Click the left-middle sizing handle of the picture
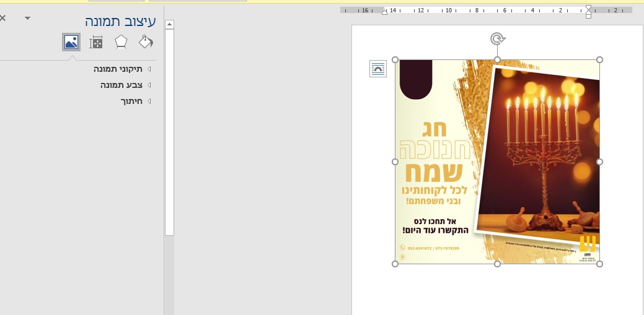Image resolution: width=644 pixels, height=315 pixels. pos(395,162)
